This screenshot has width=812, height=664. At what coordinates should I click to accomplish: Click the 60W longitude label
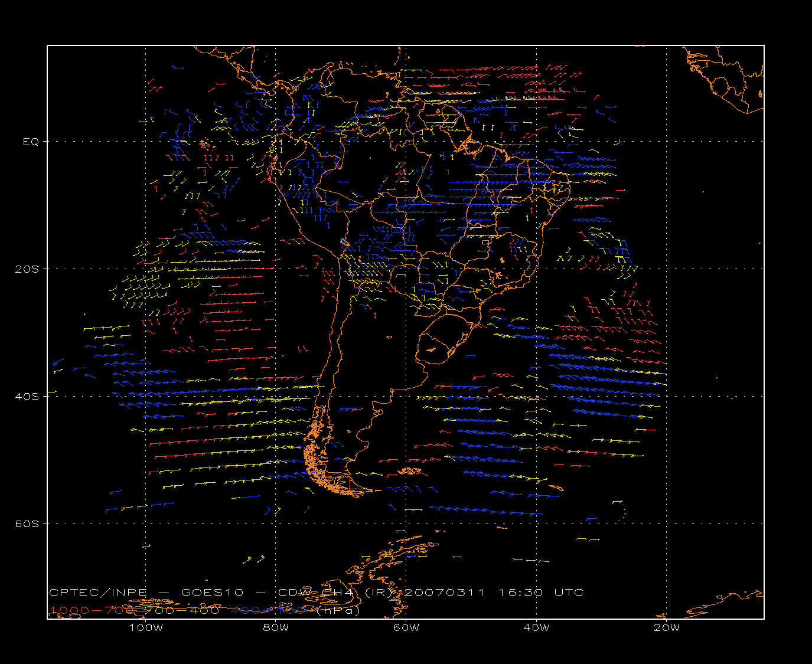406,627
